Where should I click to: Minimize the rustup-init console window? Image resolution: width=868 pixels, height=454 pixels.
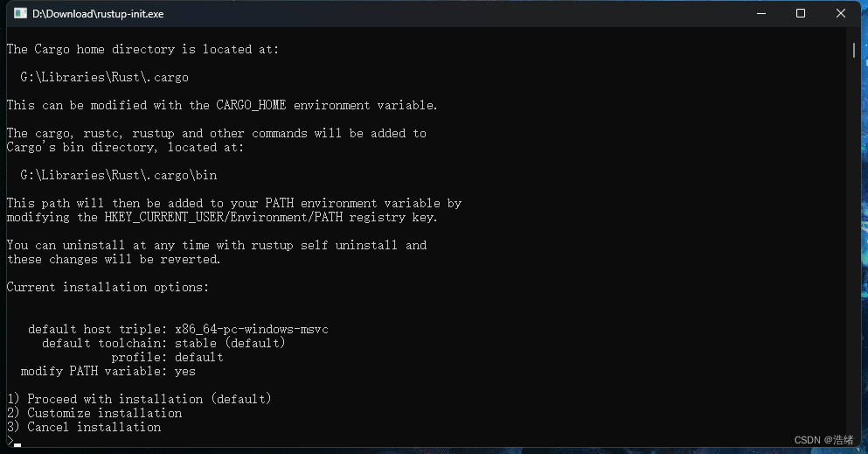pyautogui.click(x=760, y=14)
